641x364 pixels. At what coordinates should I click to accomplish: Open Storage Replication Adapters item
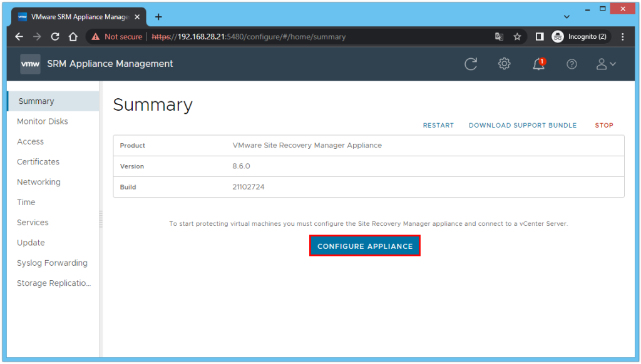click(x=53, y=283)
